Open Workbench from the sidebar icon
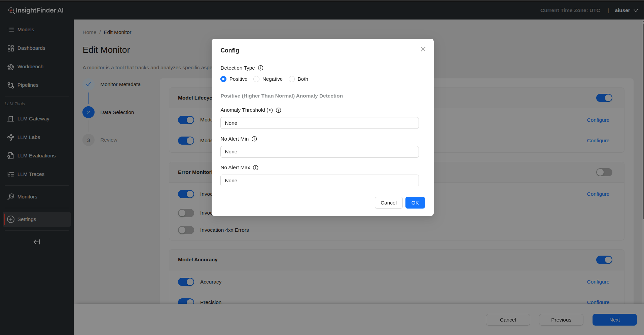 coord(11,67)
